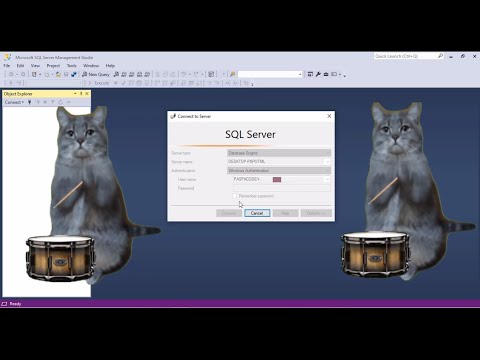Viewport: 480px width, 360px height.
Task: Click the Stop square icon in Object Explorer
Action: tap(45, 102)
